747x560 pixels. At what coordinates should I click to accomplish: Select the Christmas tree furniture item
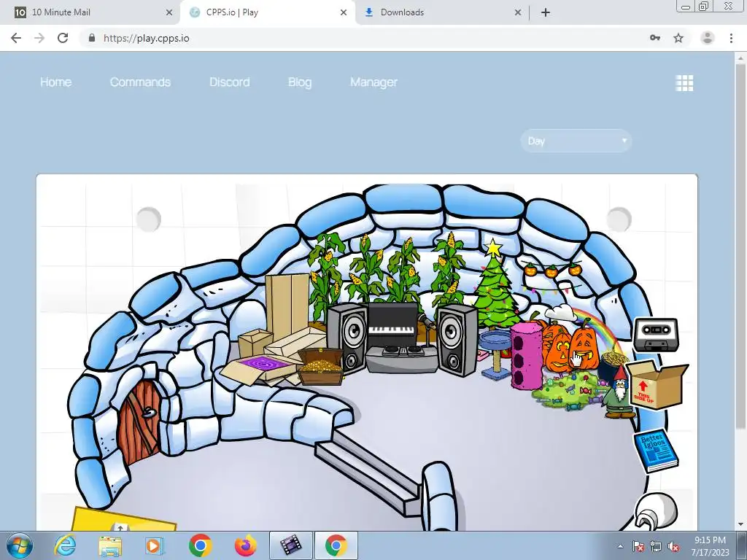click(x=495, y=286)
